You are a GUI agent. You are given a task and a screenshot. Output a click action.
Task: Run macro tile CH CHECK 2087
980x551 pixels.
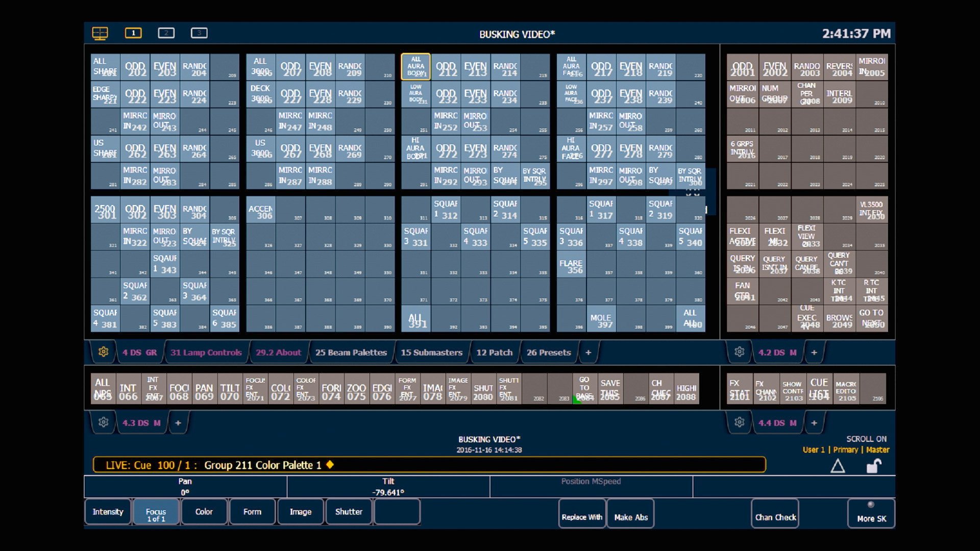(661, 389)
